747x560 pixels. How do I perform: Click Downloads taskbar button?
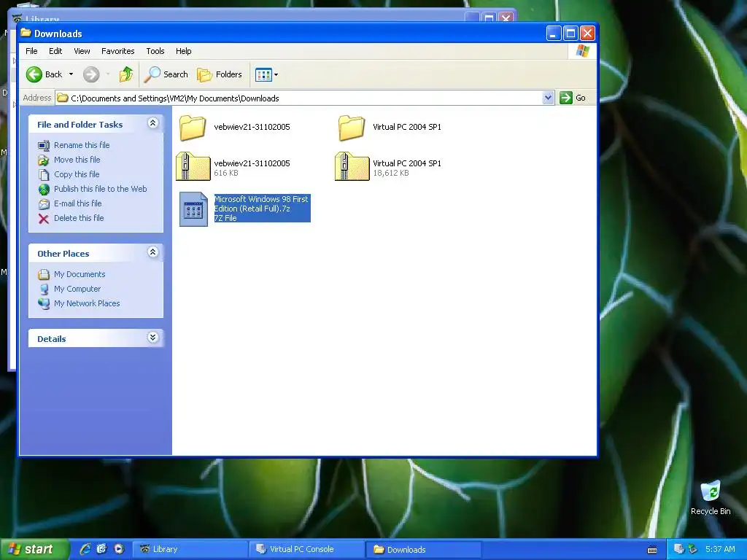pos(424,549)
